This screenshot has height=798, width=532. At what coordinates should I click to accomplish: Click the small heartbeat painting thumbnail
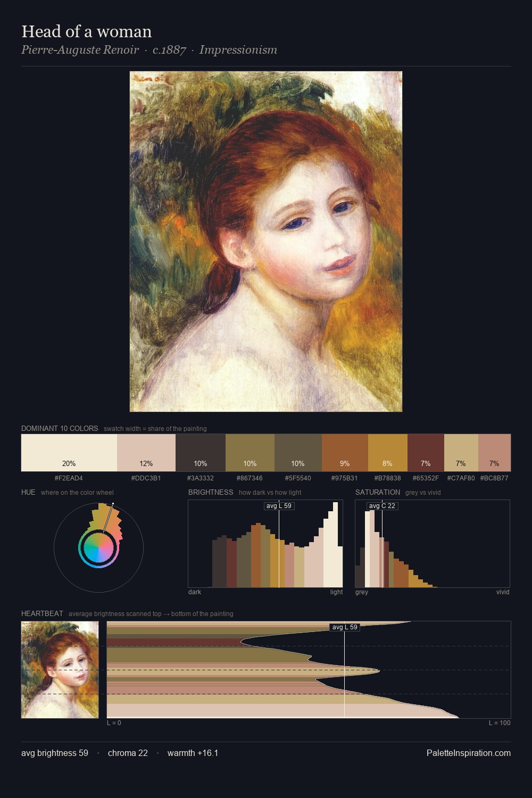[60, 670]
